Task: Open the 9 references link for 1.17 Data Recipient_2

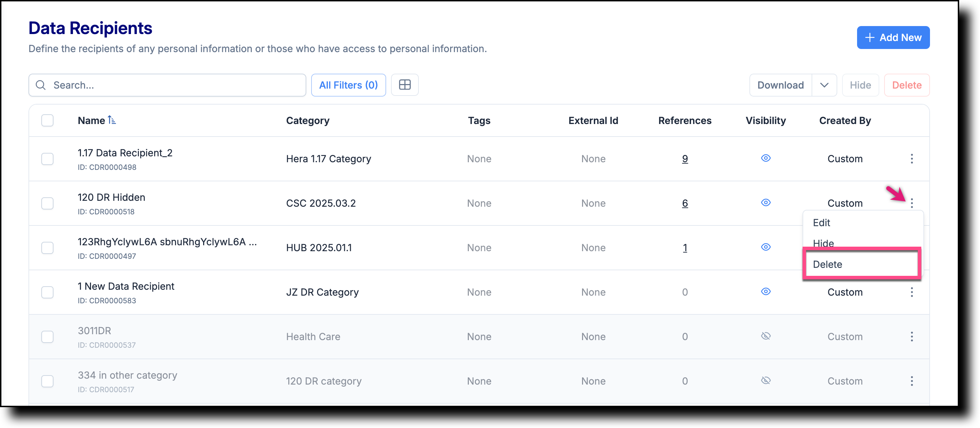Action: 685,159
